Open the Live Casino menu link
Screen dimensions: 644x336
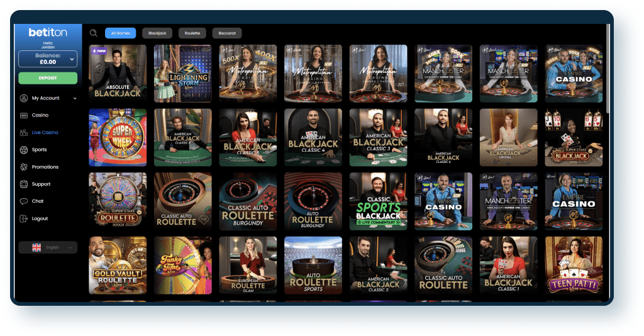click(x=45, y=133)
